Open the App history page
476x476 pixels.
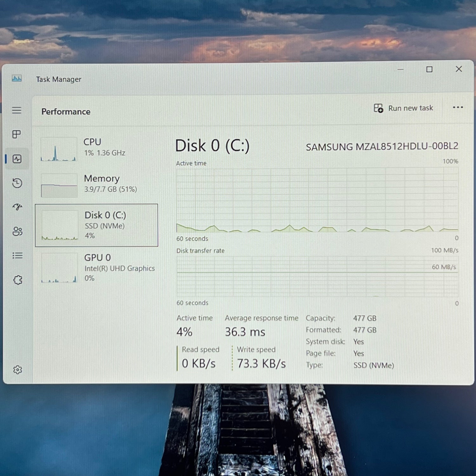(x=17, y=183)
